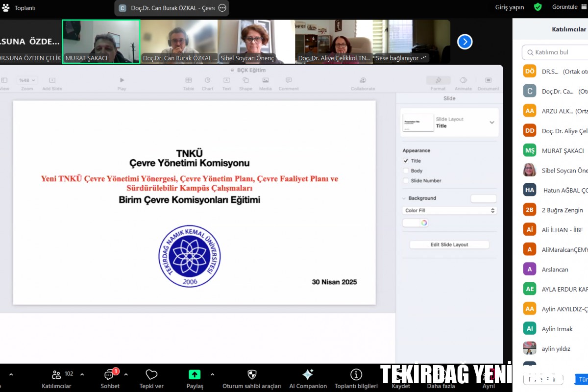588x392 pixels.
Task: Select aylin yıldız in participants list
Action: pos(555,348)
